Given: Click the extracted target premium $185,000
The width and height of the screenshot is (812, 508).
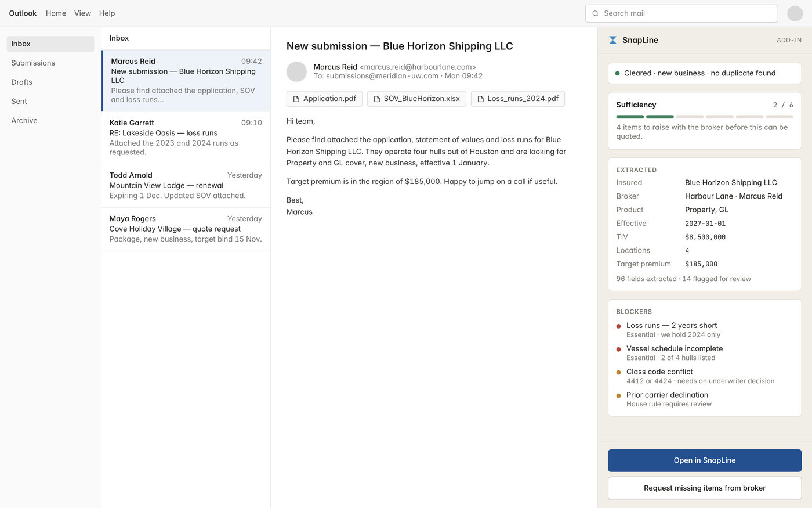Looking at the screenshot, I should [x=701, y=264].
